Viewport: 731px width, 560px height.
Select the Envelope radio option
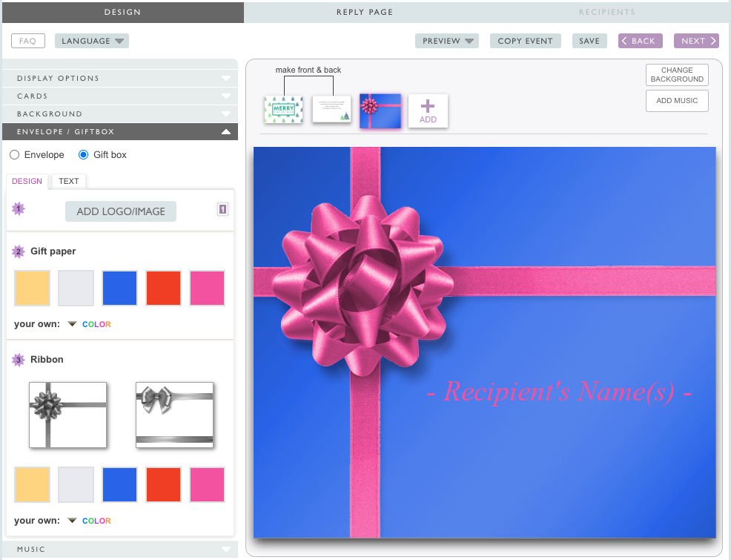(15, 155)
